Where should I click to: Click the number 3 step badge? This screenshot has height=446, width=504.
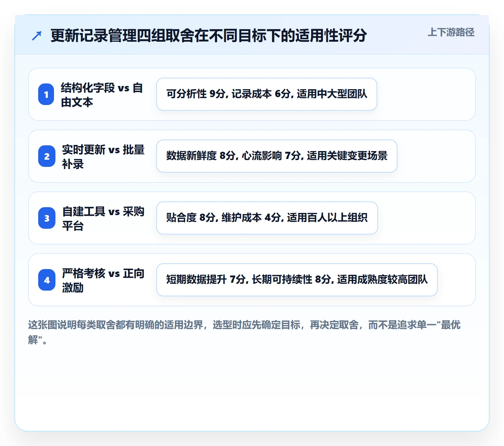tap(47, 218)
